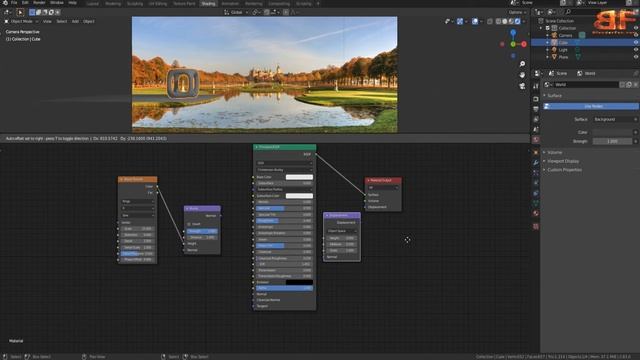This screenshot has width=640, height=360.
Task: Switch to the Compositing workspace tab
Action: (x=279, y=3)
